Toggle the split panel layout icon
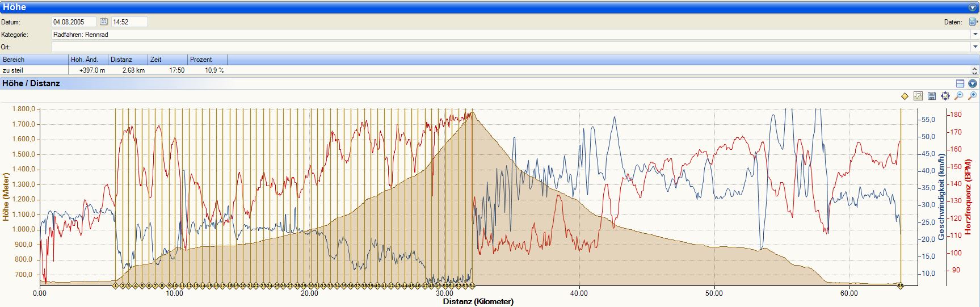Image resolution: width=980 pixels, height=307 pixels. point(960,83)
